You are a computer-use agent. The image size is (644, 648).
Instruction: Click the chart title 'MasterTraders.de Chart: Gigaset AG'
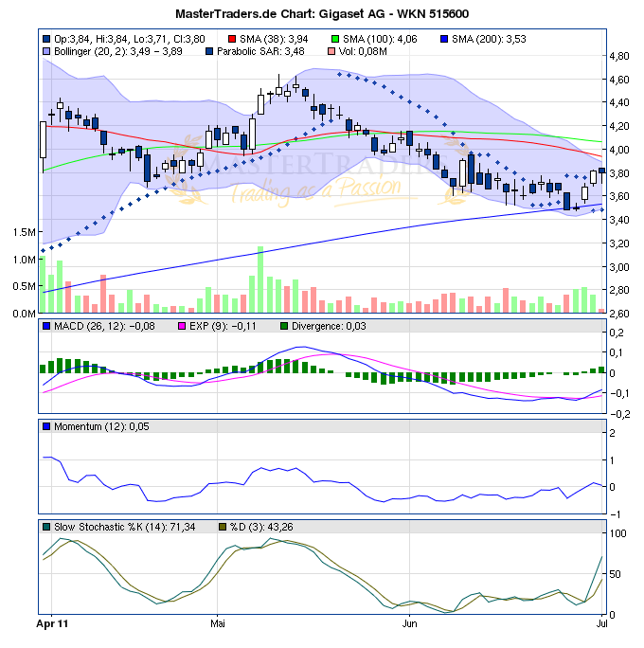click(x=322, y=14)
